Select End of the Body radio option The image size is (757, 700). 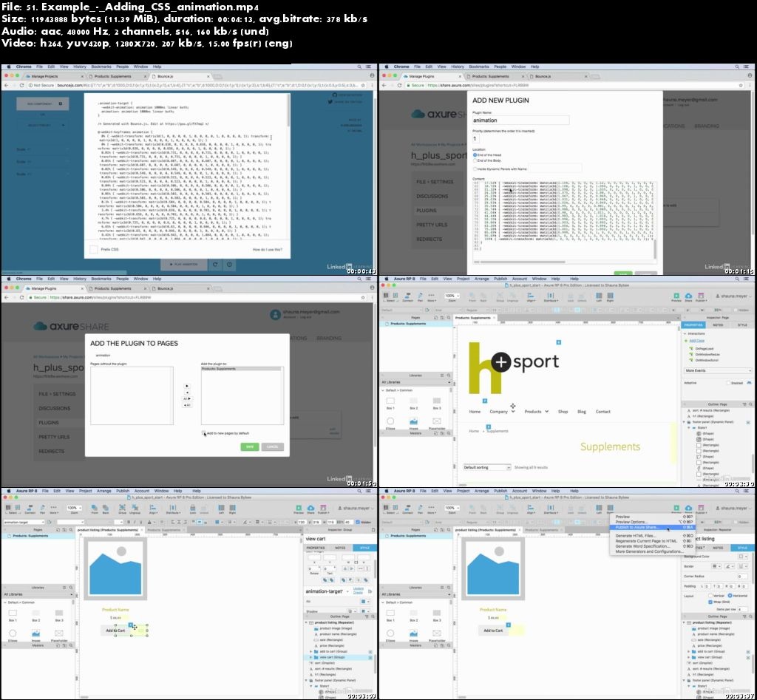click(x=475, y=160)
